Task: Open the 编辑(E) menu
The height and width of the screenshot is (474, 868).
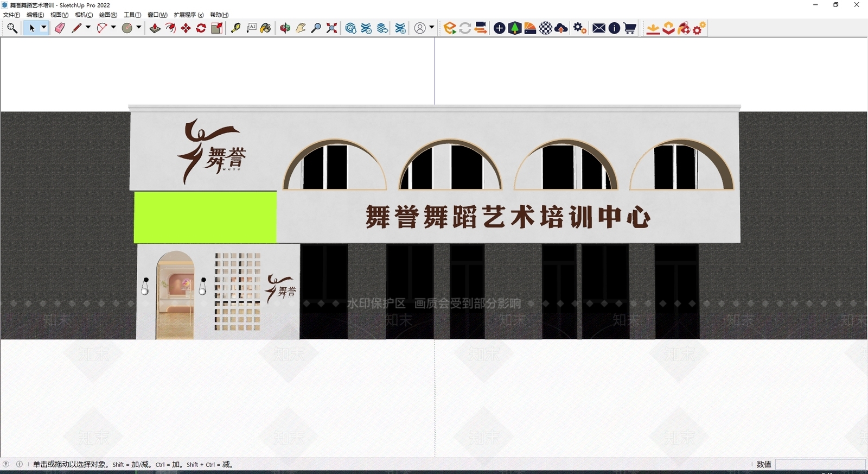Action: click(x=35, y=15)
